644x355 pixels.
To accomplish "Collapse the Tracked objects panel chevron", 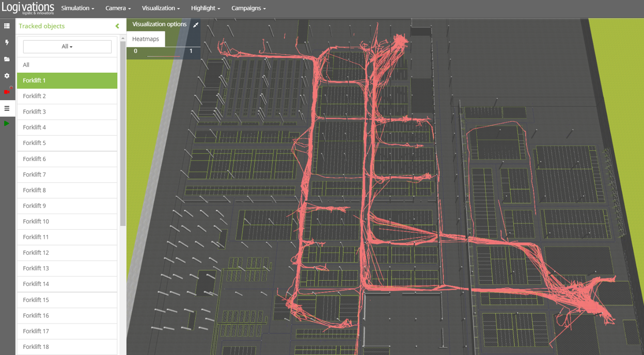I will [117, 26].
